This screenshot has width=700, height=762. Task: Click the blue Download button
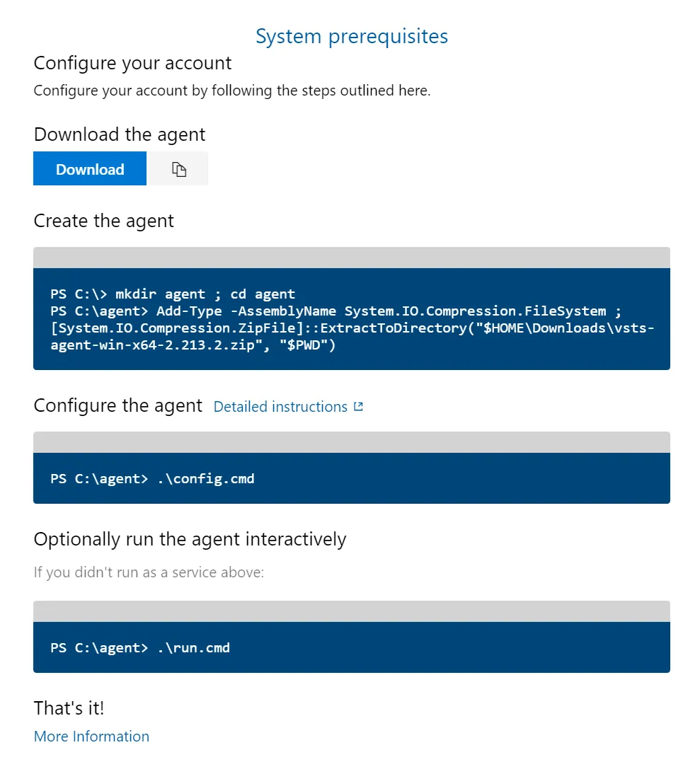coord(90,169)
